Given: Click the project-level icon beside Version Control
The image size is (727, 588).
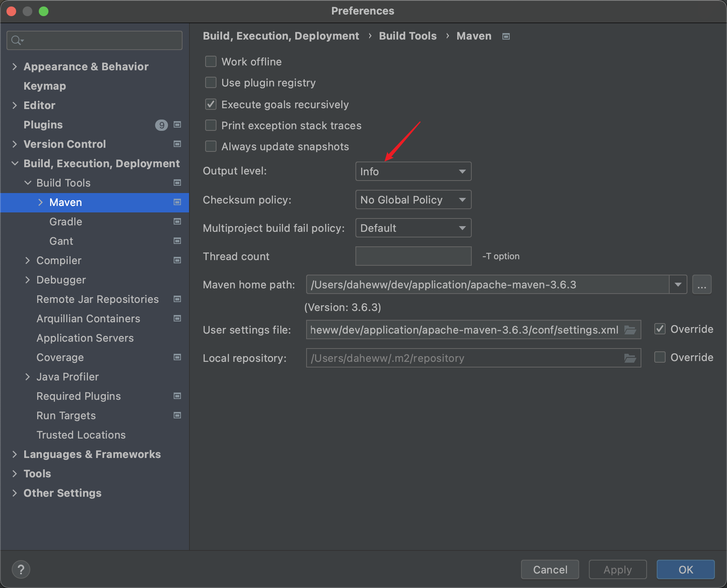Looking at the screenshot, I should pyautogui.click(x=177, y=144).
